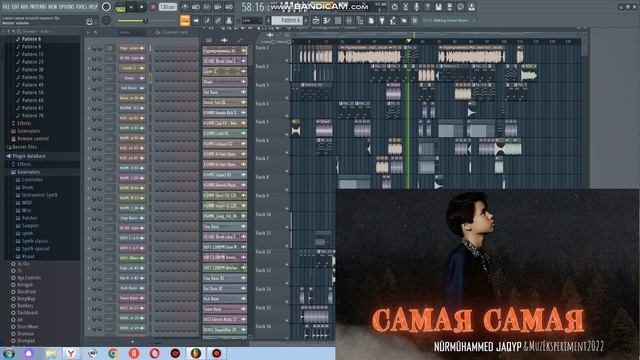Open Chrome from the taskbar
Viewport: 640px width, 360px height.
[x=113, y=353]
